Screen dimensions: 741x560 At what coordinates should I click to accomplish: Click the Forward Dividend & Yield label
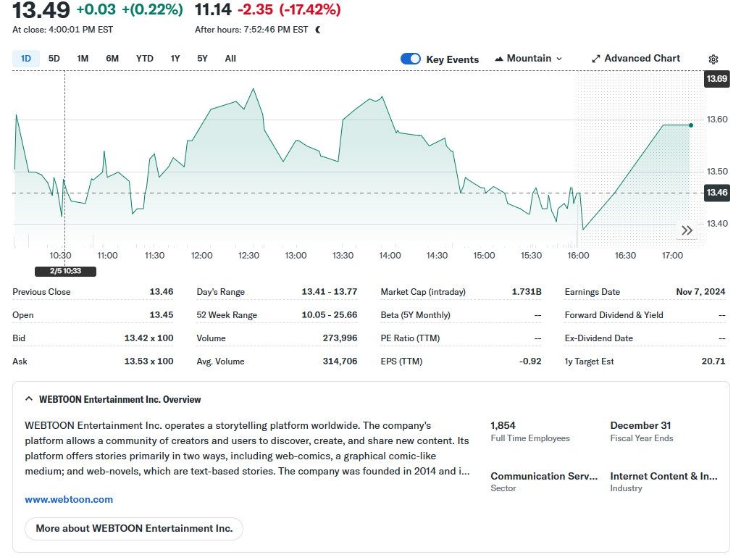[614, 315]
